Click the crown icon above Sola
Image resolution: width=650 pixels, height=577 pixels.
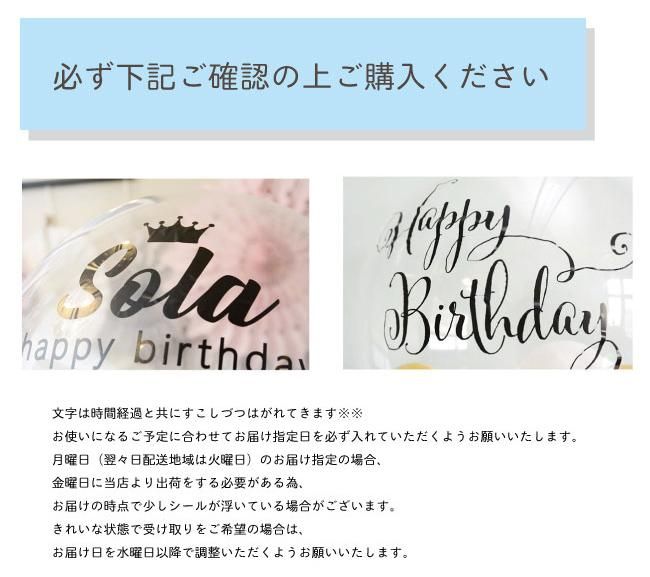click(x=179, y=229)
